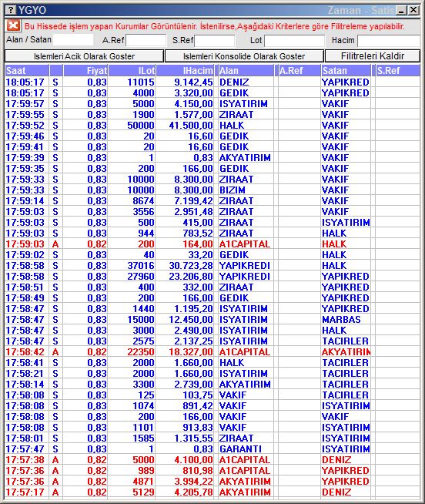Close the YGYO window
The height and width of the screenshot is (504, 425).
click(x=413, y=10)
